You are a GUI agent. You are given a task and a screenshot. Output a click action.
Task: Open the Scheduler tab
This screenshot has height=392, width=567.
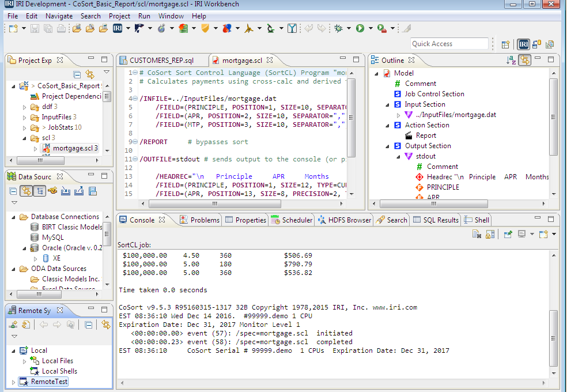click(292, 220)
